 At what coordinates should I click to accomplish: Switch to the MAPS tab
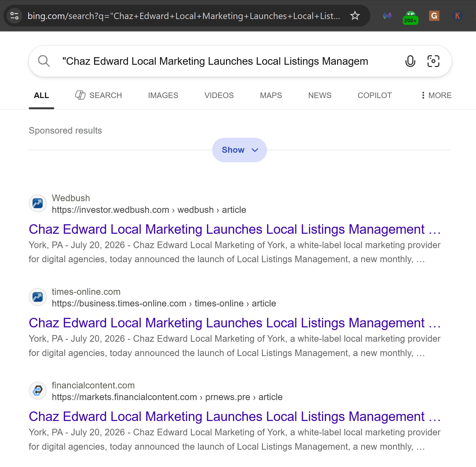[271, 95]
